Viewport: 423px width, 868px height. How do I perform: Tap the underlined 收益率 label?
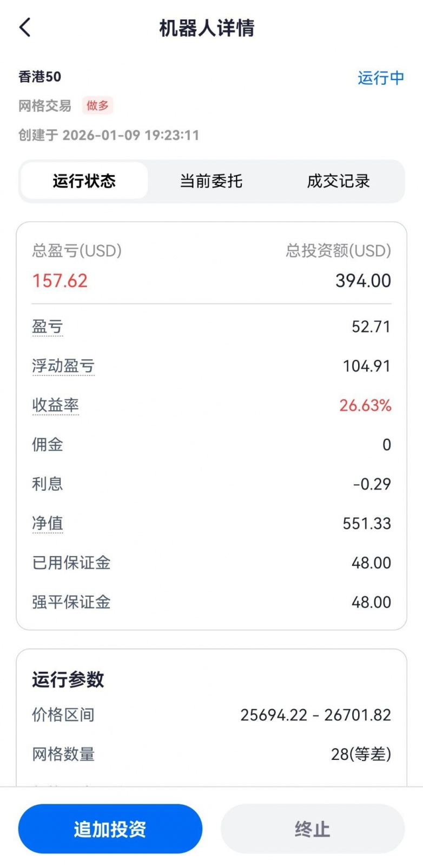click(56, 405)
